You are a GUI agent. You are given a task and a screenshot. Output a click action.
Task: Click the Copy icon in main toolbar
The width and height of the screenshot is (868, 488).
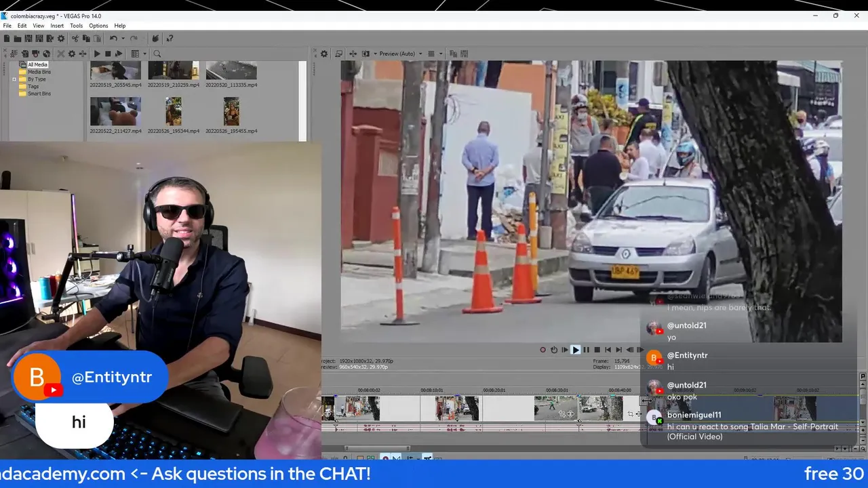86,39
